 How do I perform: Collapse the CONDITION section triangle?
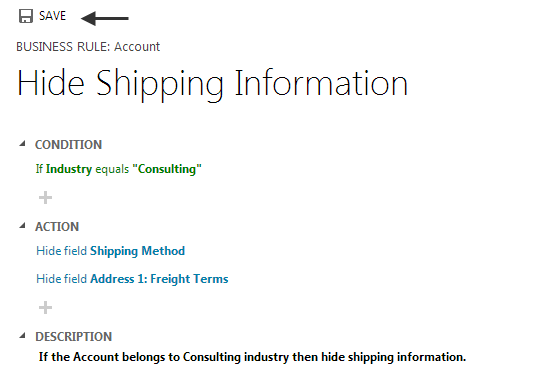[22, 144]
